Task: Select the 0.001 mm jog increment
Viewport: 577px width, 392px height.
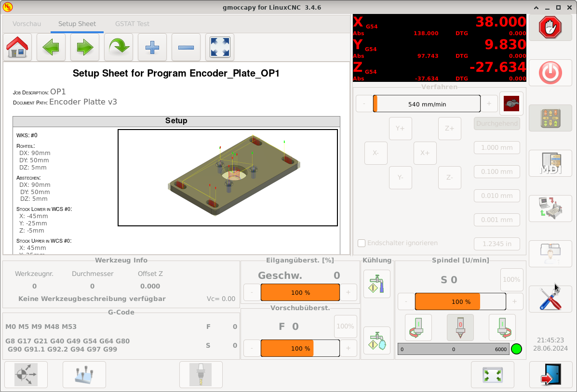Action: 497,220
